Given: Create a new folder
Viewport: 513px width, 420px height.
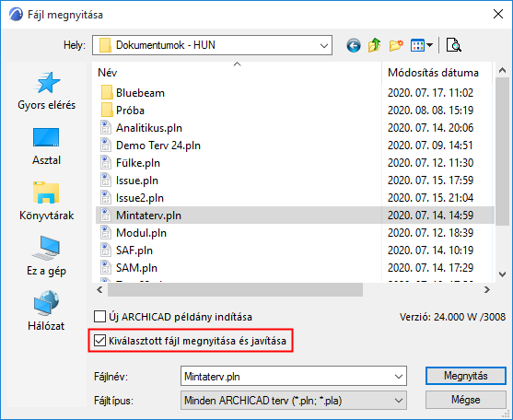Looking at the screenshot, I should tap(396, 45).
